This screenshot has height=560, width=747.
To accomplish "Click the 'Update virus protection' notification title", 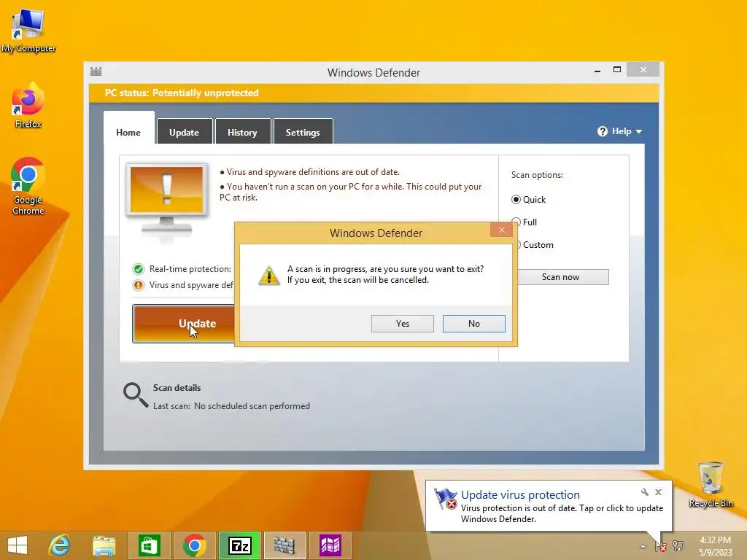I will pos(520,495).
